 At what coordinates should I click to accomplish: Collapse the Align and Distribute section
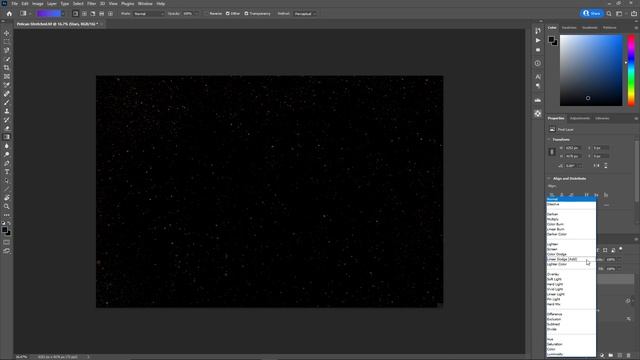tap(549, 178)
